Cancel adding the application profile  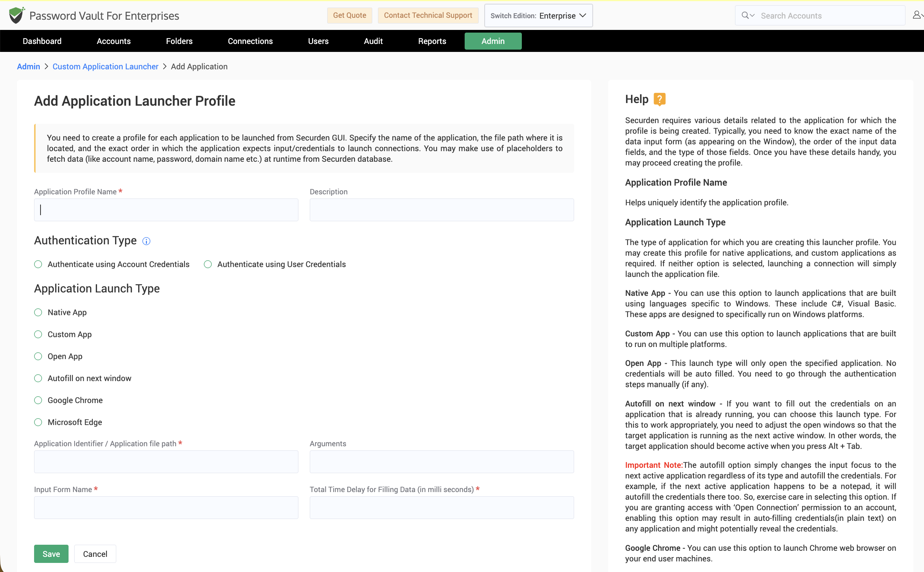coord(95,554)
